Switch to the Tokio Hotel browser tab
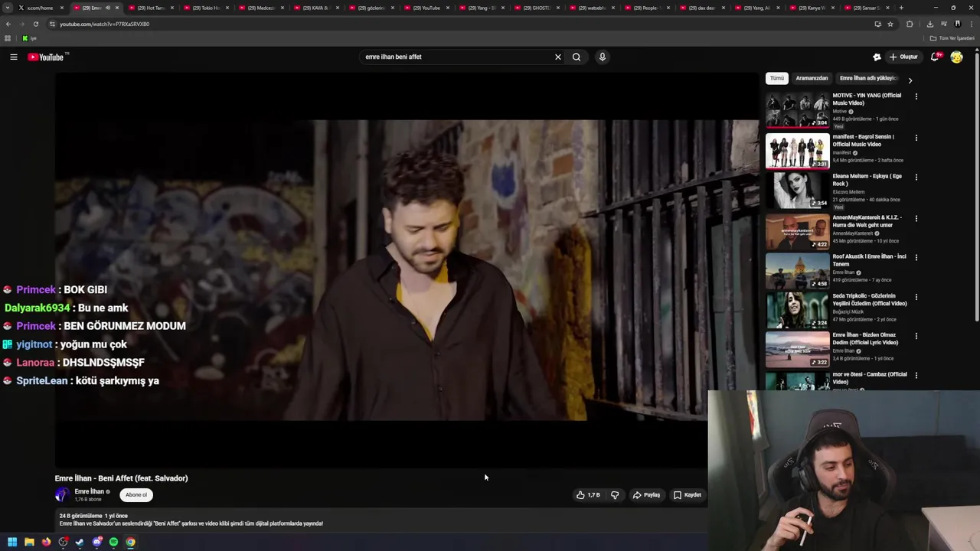This screenshot has width=980, height=551. coord(206,8)
